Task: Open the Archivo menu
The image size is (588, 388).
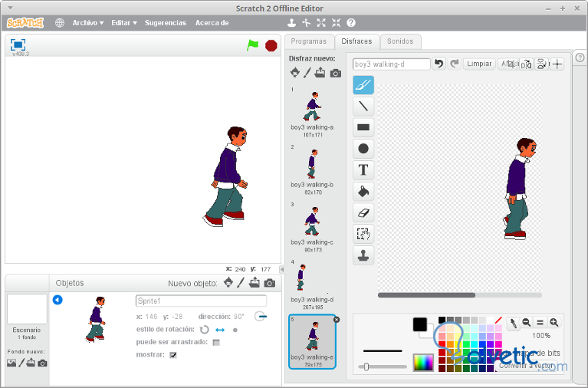Action: click(x=88, y=23)
